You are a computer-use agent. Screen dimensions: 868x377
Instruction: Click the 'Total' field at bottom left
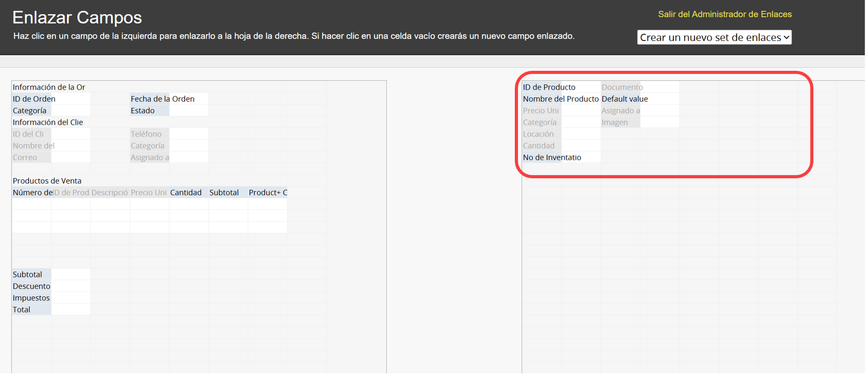coord(22,309)
